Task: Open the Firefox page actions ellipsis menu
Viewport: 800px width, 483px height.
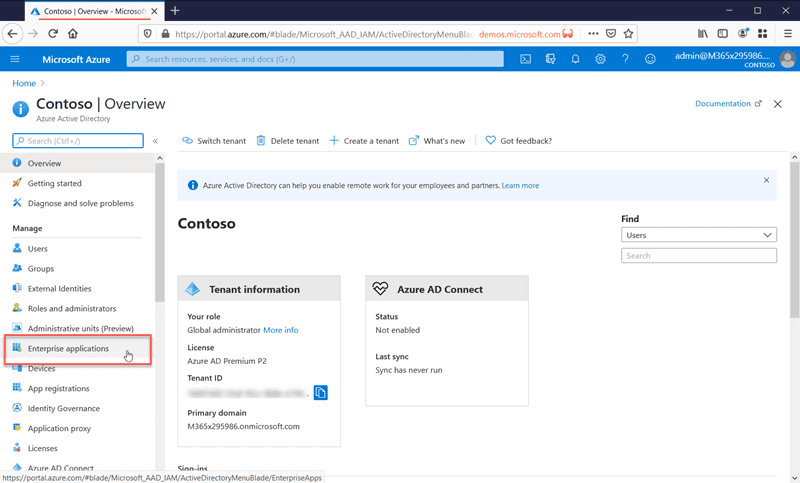Action: (593, 33)
